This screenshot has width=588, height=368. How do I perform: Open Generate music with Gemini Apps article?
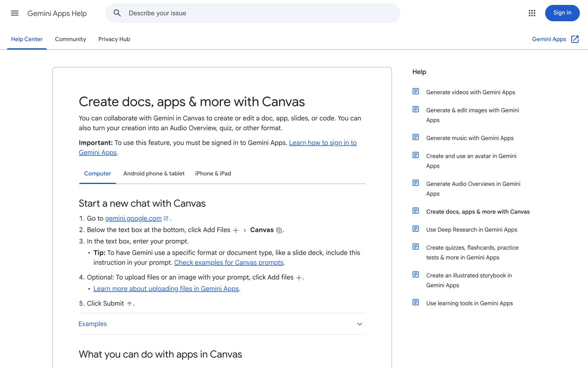point(470,138)
